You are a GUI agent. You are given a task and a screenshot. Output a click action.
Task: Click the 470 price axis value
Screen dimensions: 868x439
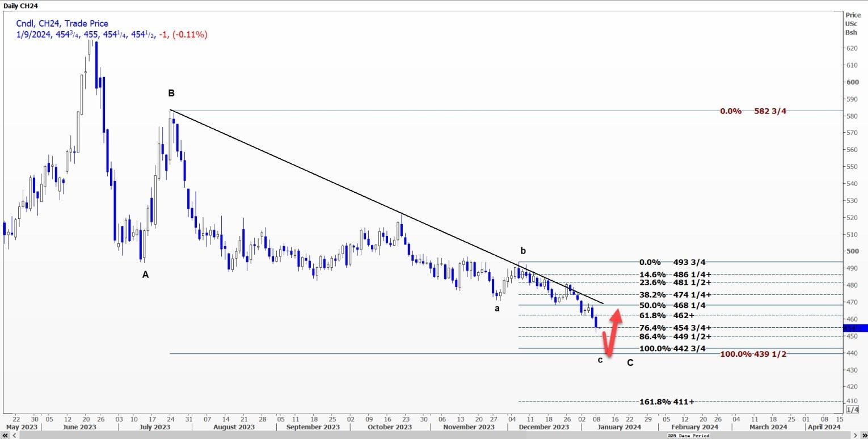pyautogui.click(x=852, y=302)
